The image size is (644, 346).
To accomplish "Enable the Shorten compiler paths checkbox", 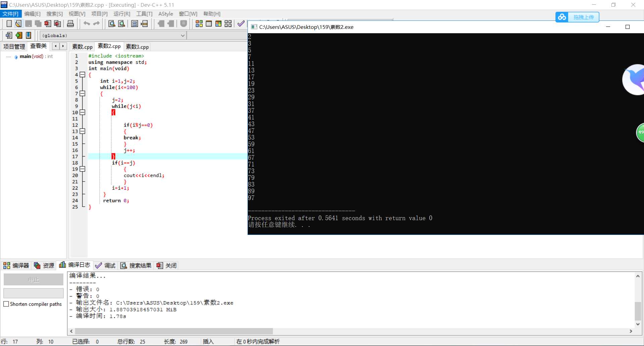I will click(6, 304).
